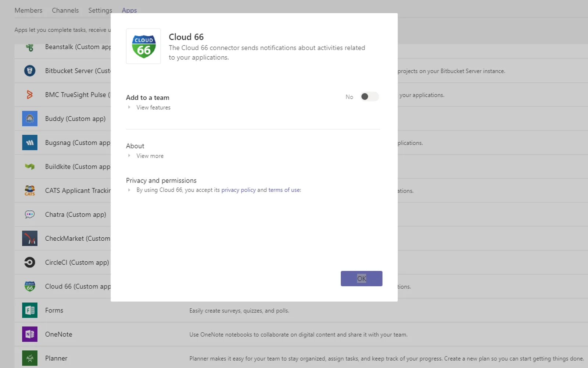Click the Planner description text

point(387,358)
